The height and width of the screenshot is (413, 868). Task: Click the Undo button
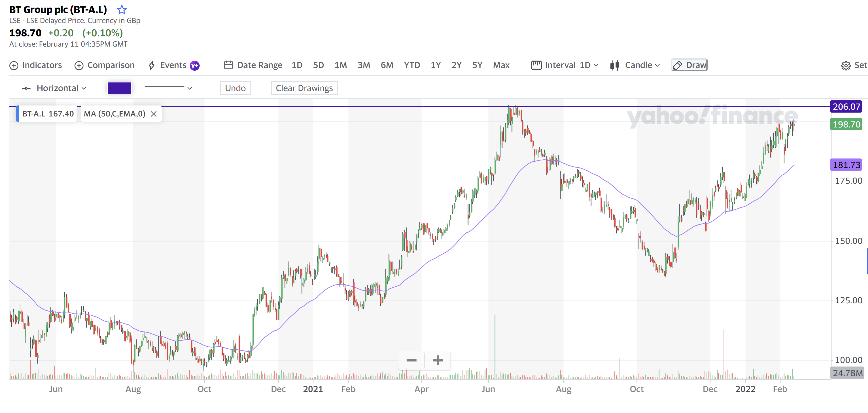tap(235, 88)
